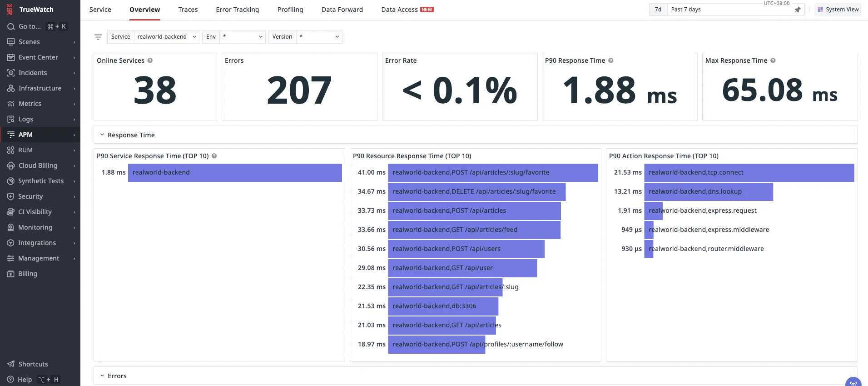Click POST /api/articles/:slug/favorite bar
The width and height of the screenshot is (868, 386).
pyautogui.click(x=493, y=173)
